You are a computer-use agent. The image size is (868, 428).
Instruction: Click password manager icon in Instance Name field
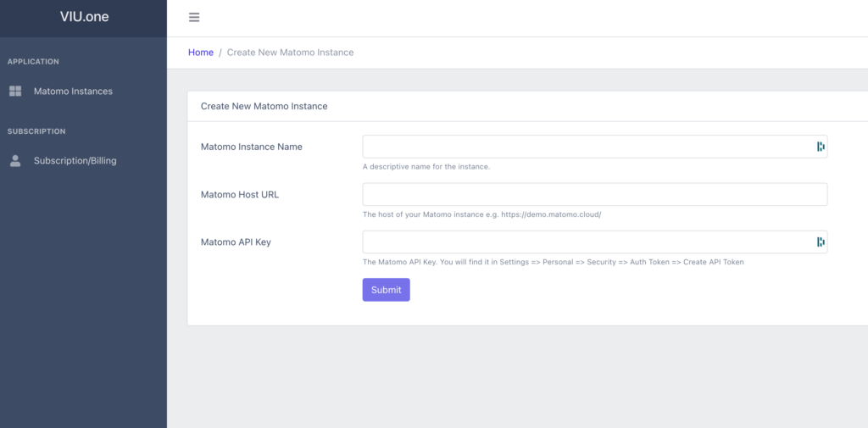[x=820, y=147]
